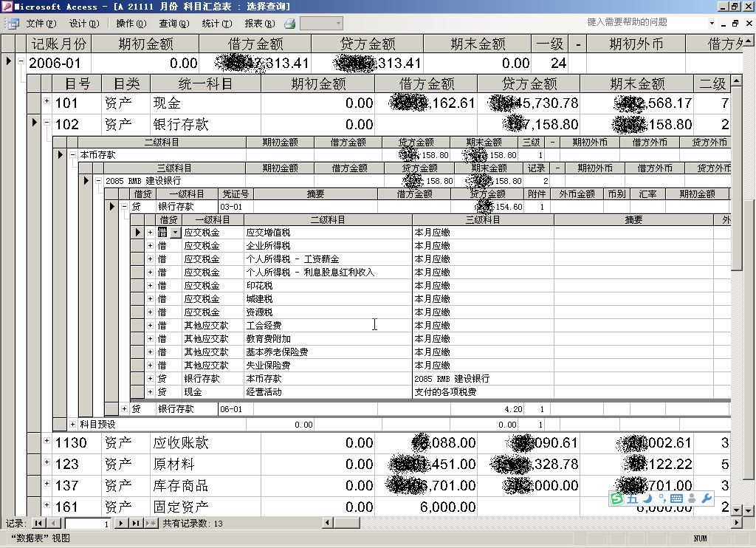Collapse the 102 银行存款 account row
Viewport: 756px width, 548px height.
(47, 123)
